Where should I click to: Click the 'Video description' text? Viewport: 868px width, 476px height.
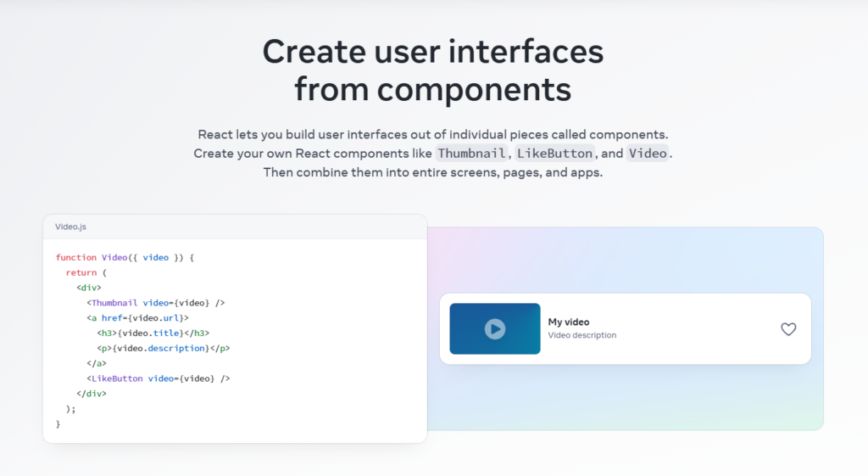pyautogui.click(x=581, y=335)
